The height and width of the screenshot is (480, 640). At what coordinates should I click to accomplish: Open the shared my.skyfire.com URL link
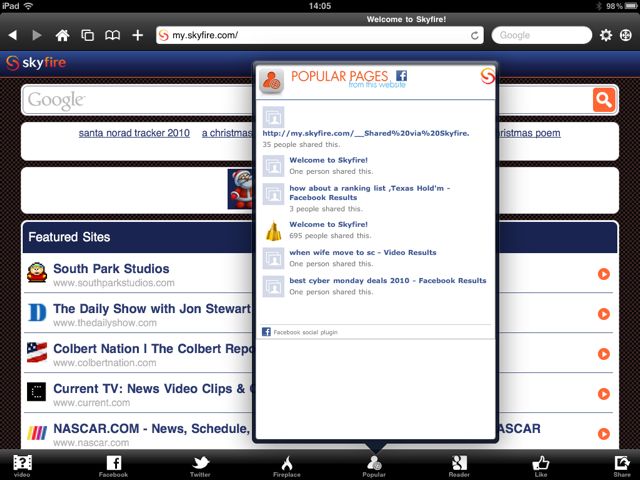coord(366,133)
